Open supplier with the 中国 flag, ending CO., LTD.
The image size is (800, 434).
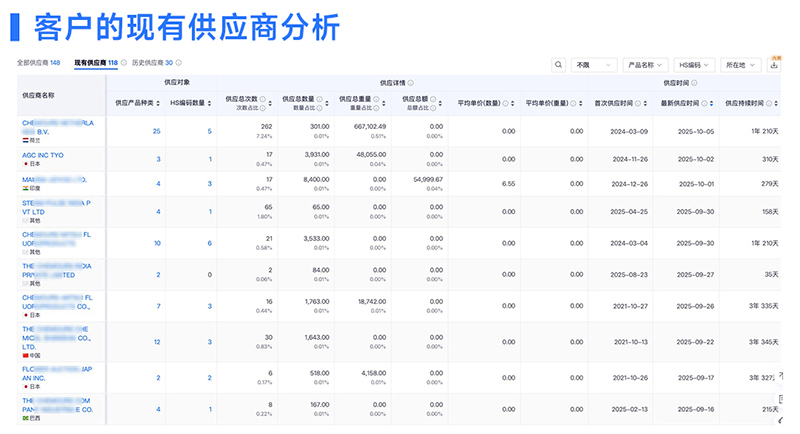[56, 338]
